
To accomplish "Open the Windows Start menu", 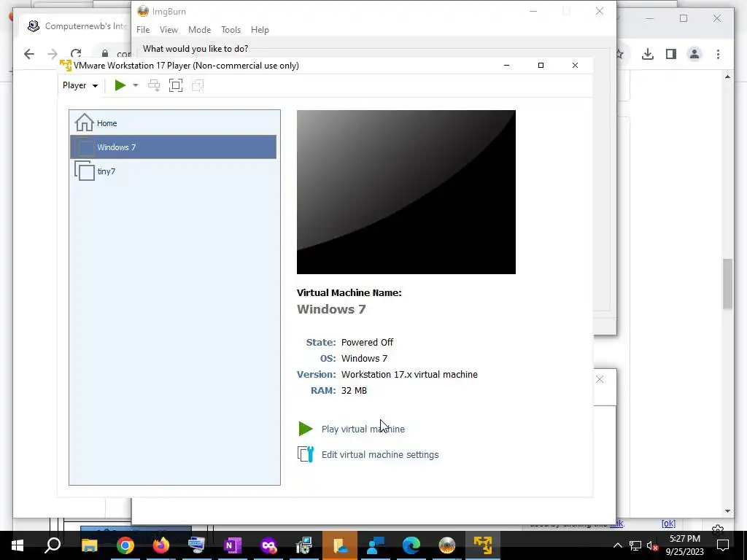I will (x=18, y=545).
